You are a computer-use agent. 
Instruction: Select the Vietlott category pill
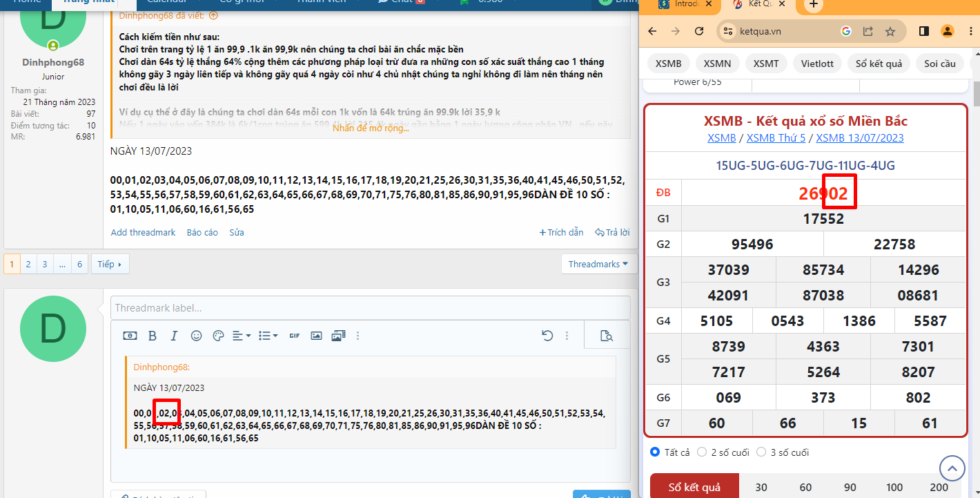click(x=817, y=64)
